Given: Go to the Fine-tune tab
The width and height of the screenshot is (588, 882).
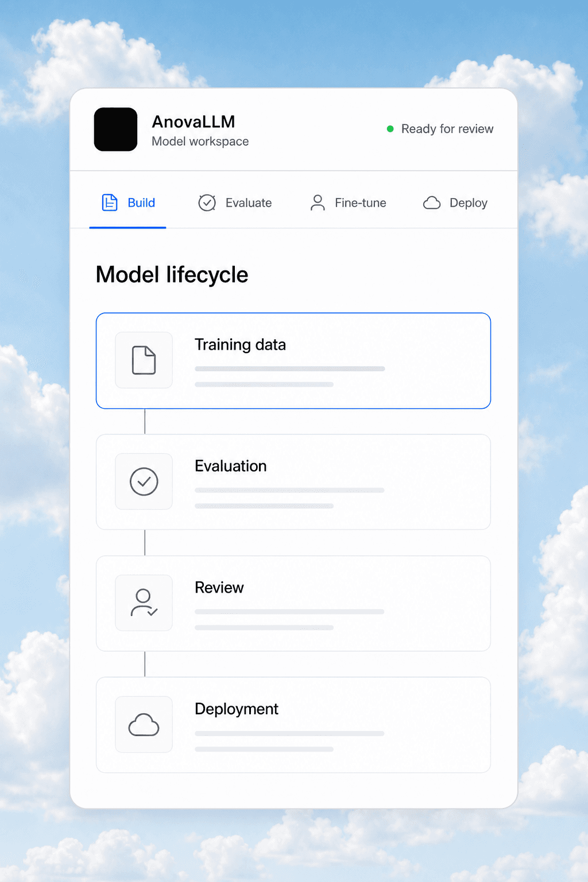Looking at the screenshot, I should pos(348,203).
